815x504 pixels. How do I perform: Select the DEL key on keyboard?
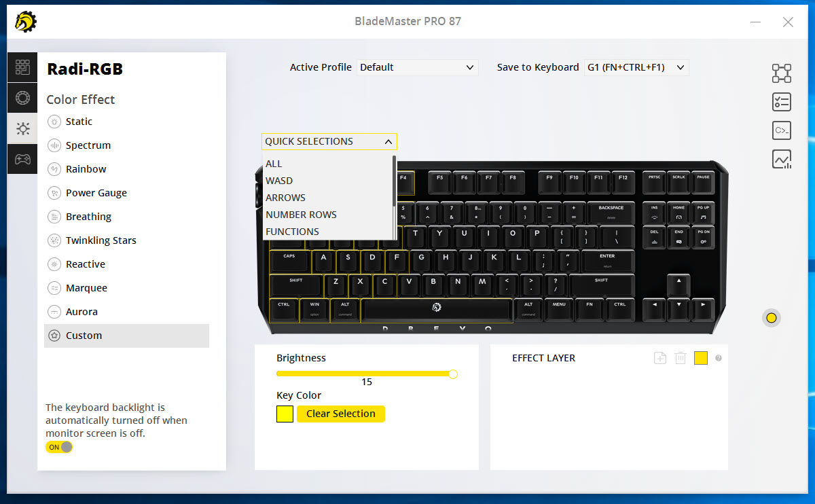point(654,236)
